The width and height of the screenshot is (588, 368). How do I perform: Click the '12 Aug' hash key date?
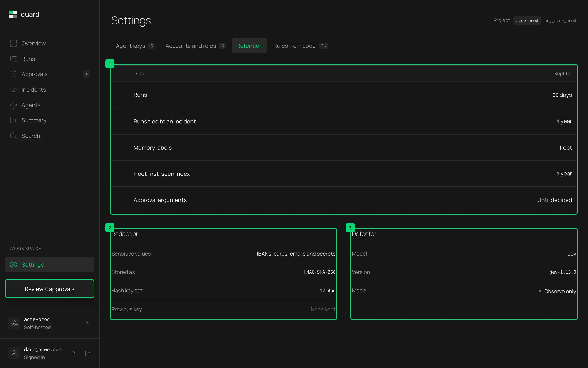pos(327,291)
